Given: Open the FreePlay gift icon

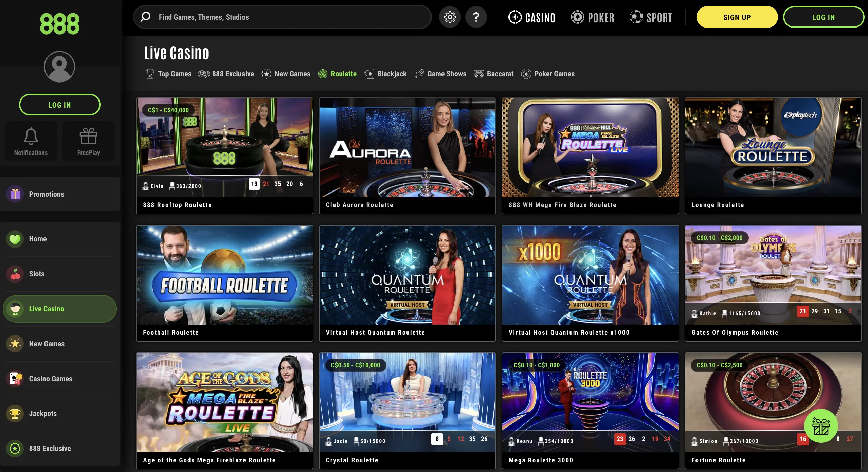Looking at the screenshot, I should (x=88, y=136).
